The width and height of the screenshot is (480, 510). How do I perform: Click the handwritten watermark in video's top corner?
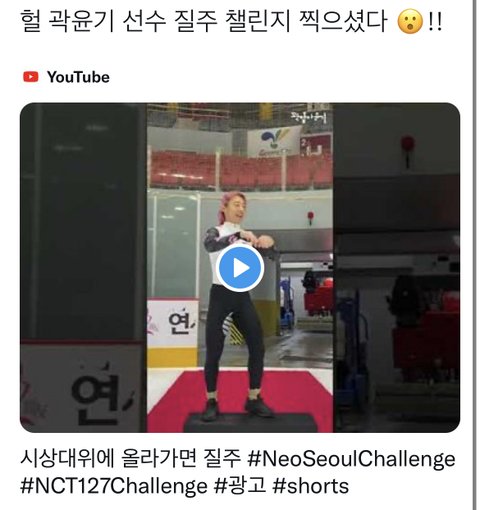309,117
